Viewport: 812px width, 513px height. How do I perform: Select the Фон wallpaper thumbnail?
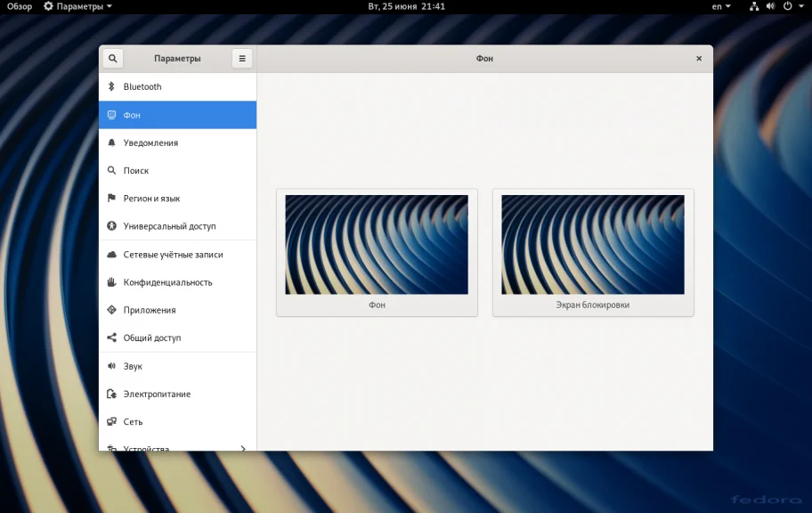pyautogui.click(x=377, y=246)
